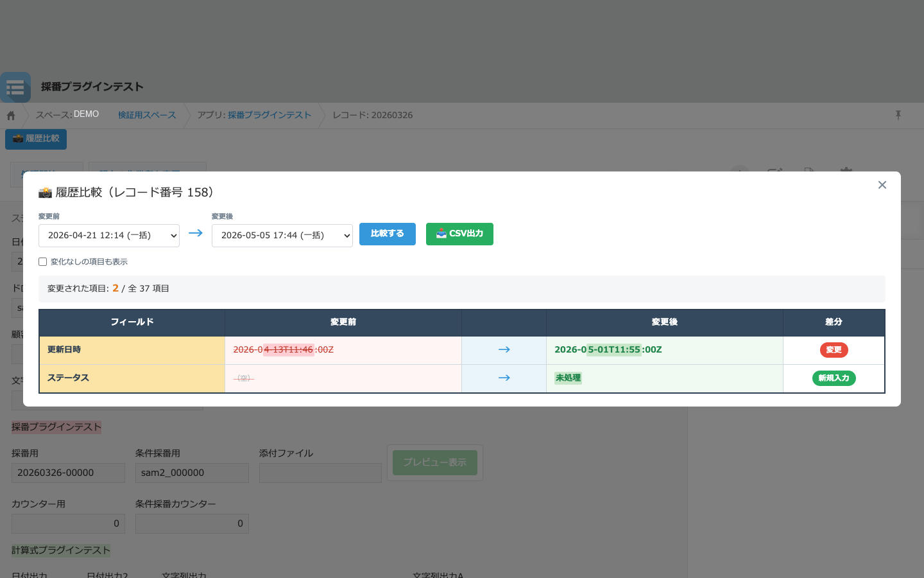Click the 2026-05-01T11:55:00Z after value
Viewport: 924px width, 578px height.
pyautogui.click(x=608, y=350)
